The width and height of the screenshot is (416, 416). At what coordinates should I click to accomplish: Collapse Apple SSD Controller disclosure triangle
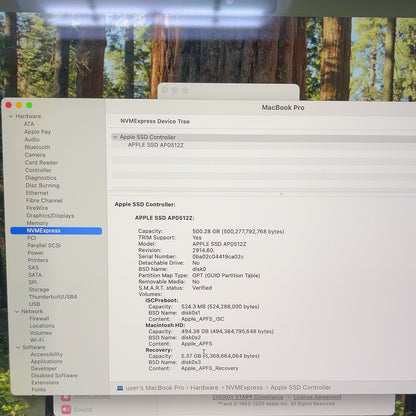point(115,137)
